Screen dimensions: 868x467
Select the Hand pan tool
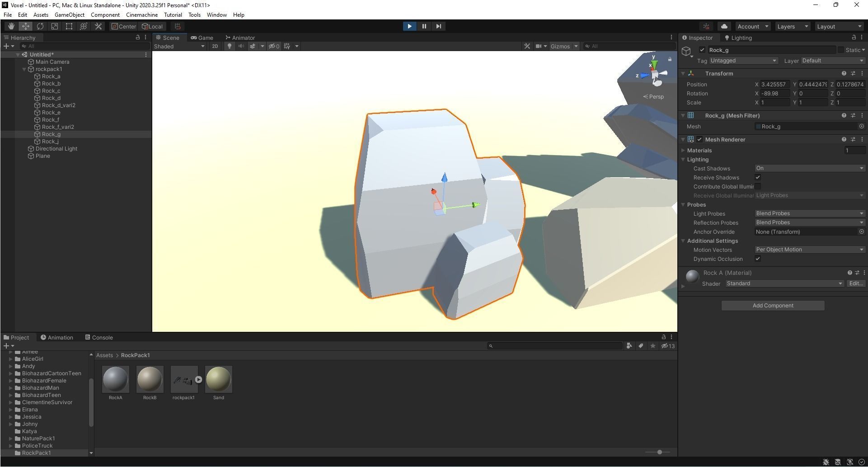(x=11, y=26)
